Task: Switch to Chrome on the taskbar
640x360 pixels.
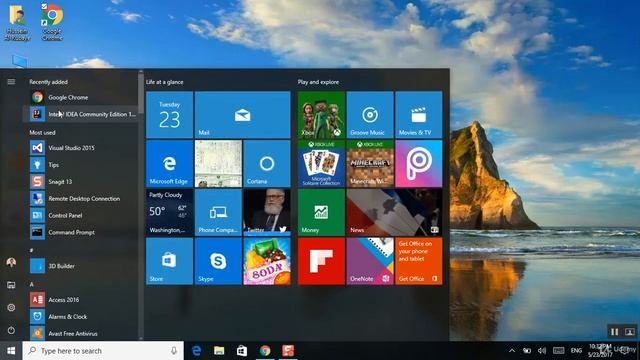Action: coord(265,351)
